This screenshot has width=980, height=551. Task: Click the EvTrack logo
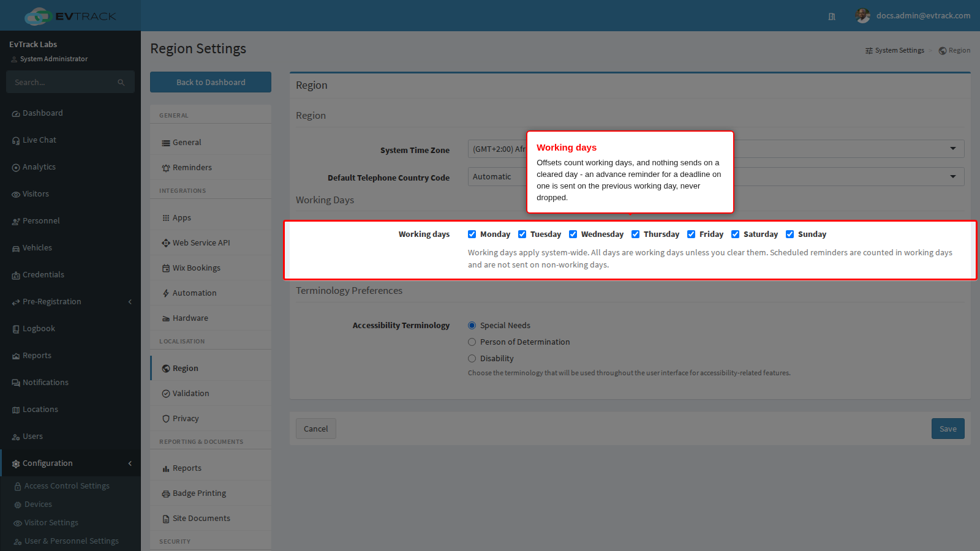[70, 16]
